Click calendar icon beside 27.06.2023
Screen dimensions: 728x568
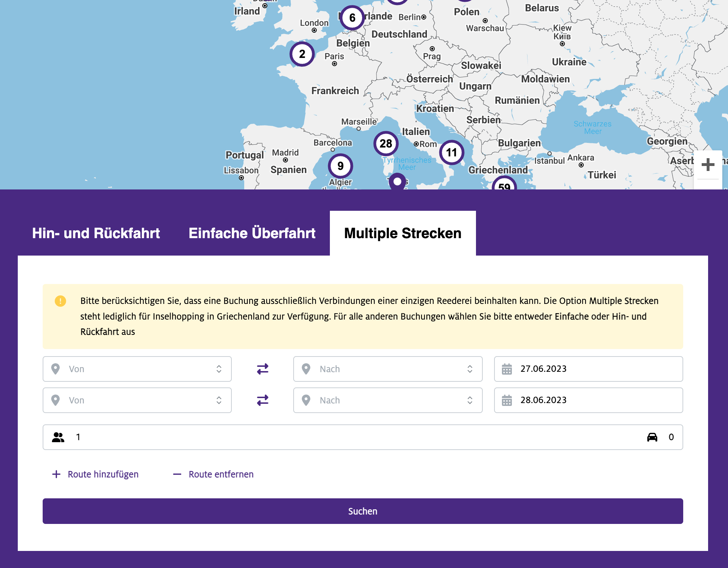click(x=507, y=369)
